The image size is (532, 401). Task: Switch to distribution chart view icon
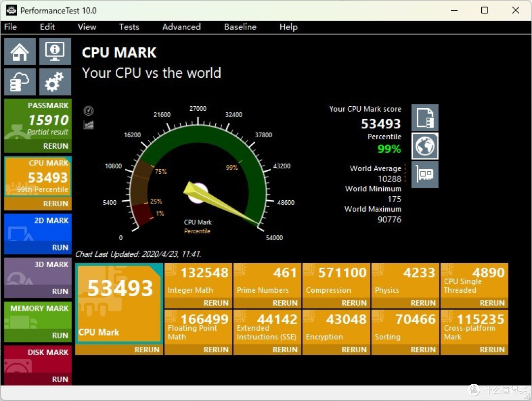[89, 125]
